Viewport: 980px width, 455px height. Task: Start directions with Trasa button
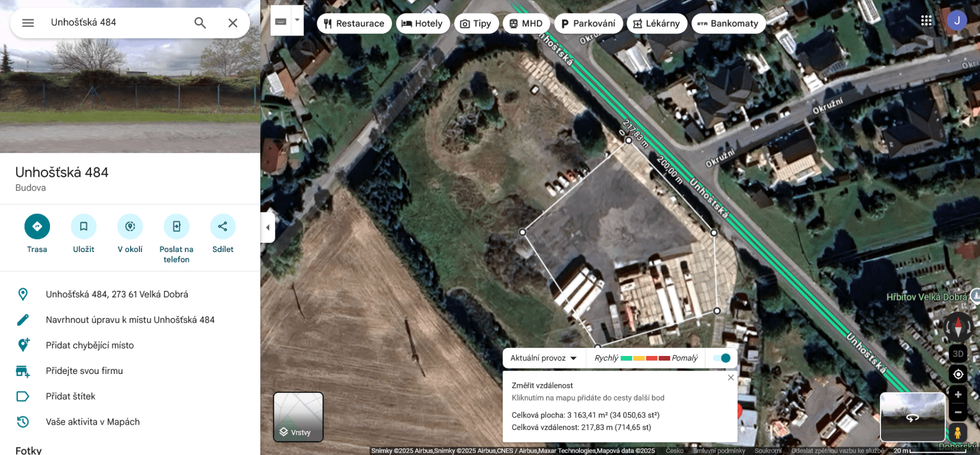click(x=37, y=234)
